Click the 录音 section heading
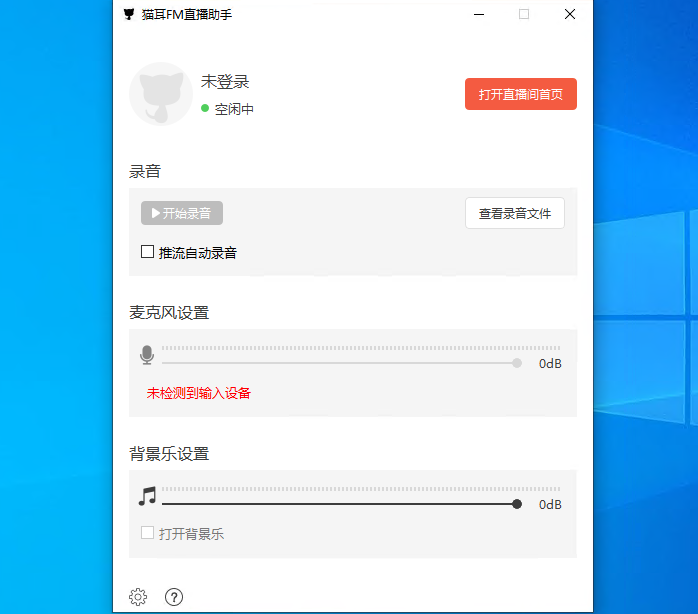Image resolution: width=698 pixels, height=614 pixels. (145, 171)
